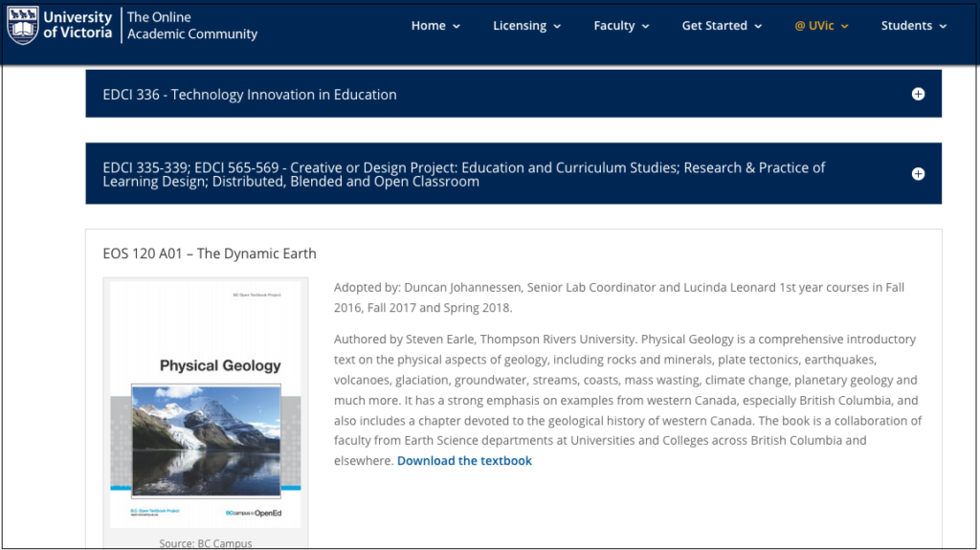This screenshot has height=550, width=980.
Task: Click the Get Started dropdown chevron
Action: point(758,26)
